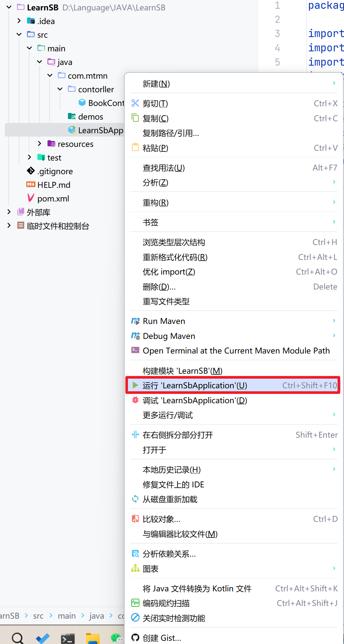Expand the resources folder
Screen dimensions: 344x644
[40, 144]
